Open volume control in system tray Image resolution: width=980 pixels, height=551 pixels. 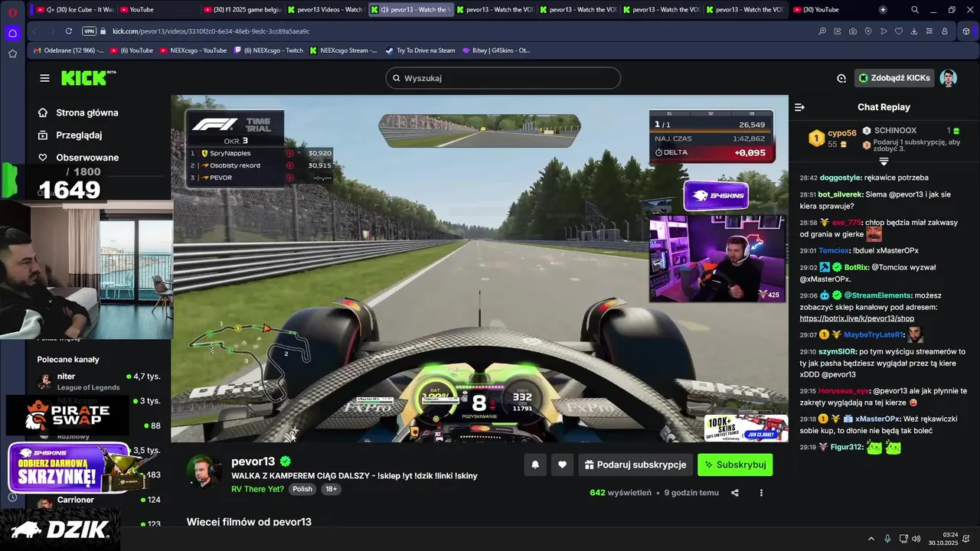point(917,539)
